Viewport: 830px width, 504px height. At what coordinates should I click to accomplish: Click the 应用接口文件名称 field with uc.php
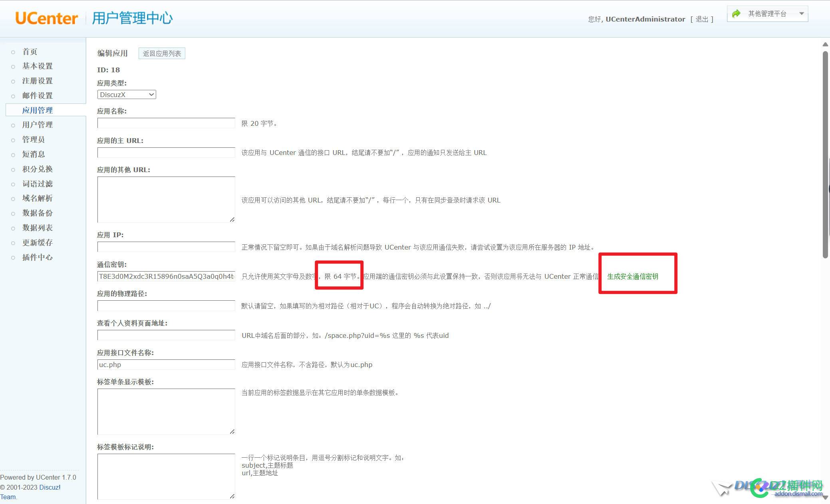tap(166, 365)
